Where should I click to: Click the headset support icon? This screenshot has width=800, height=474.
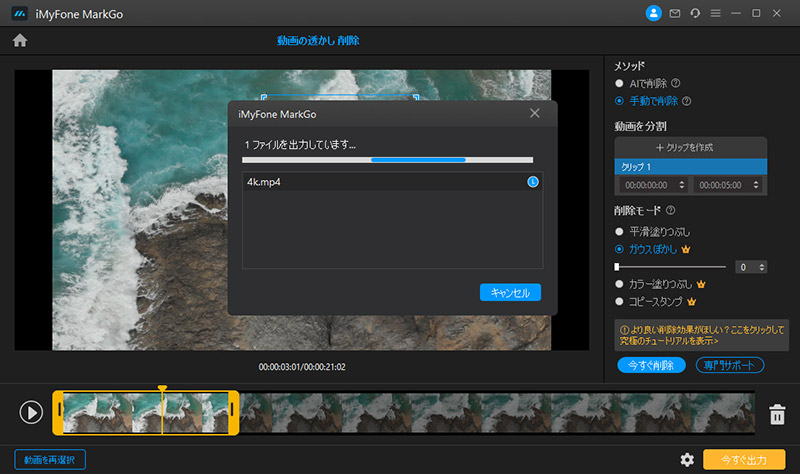coord(695,13)
